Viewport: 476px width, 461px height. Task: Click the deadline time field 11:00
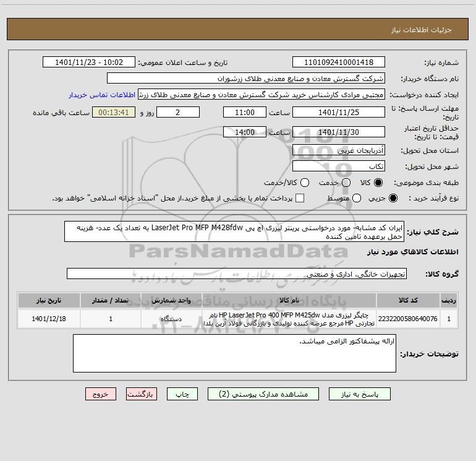tap(245, 112)
